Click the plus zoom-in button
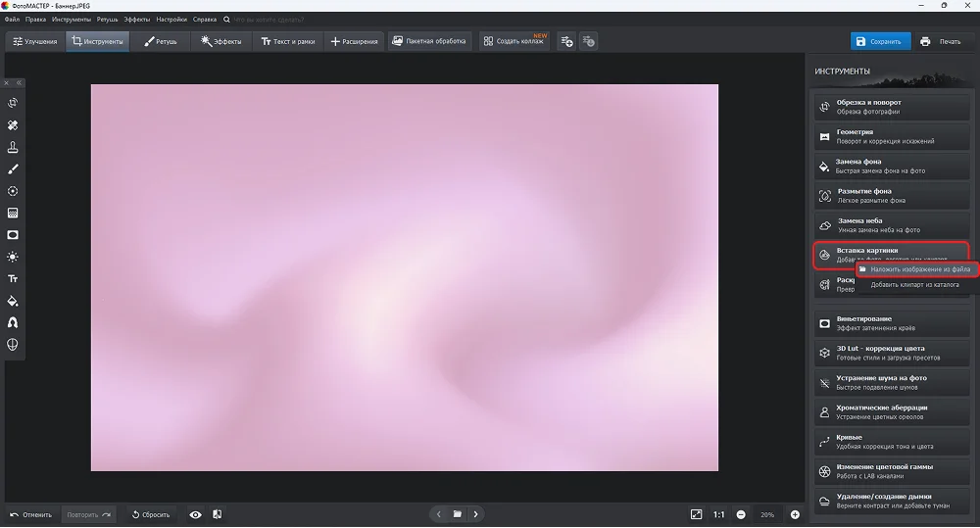Image resolution: width=980 pixels, height=528 pixels. 795,514
